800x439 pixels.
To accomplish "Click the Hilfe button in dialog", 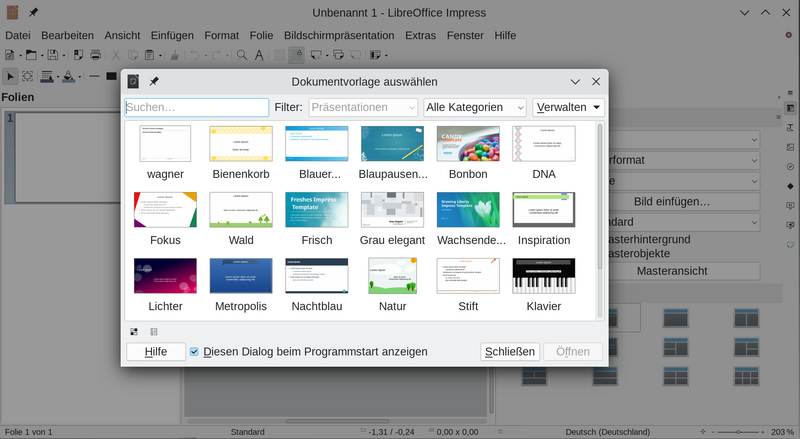I will point(156,352).
